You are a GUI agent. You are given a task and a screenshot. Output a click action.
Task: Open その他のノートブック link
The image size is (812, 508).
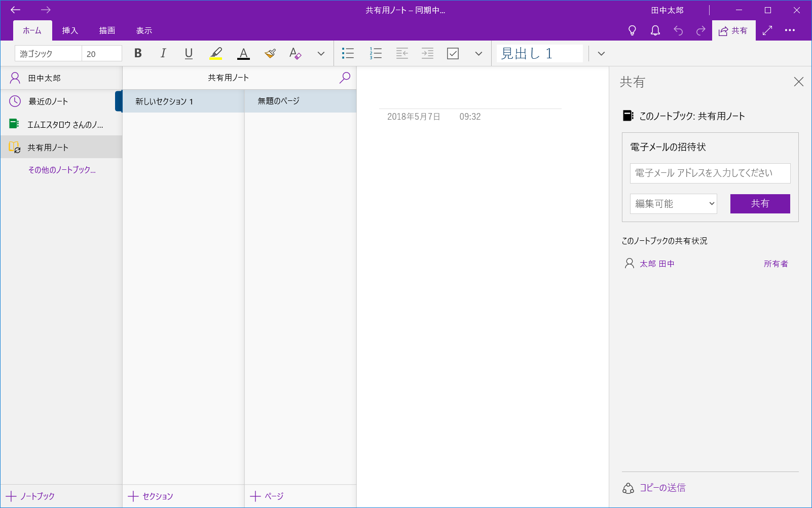(x=62, y=170)
